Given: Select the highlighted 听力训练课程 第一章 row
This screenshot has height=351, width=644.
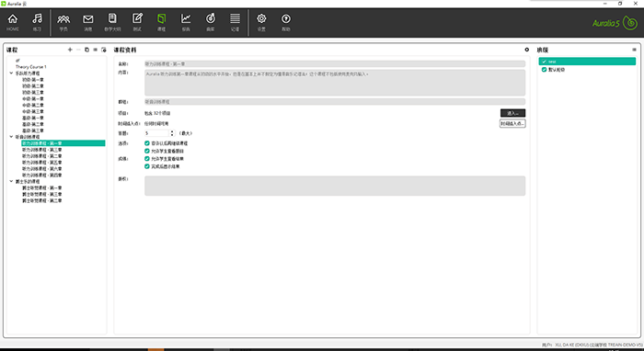Looking at the screenshot, I should tap(63, 143).
